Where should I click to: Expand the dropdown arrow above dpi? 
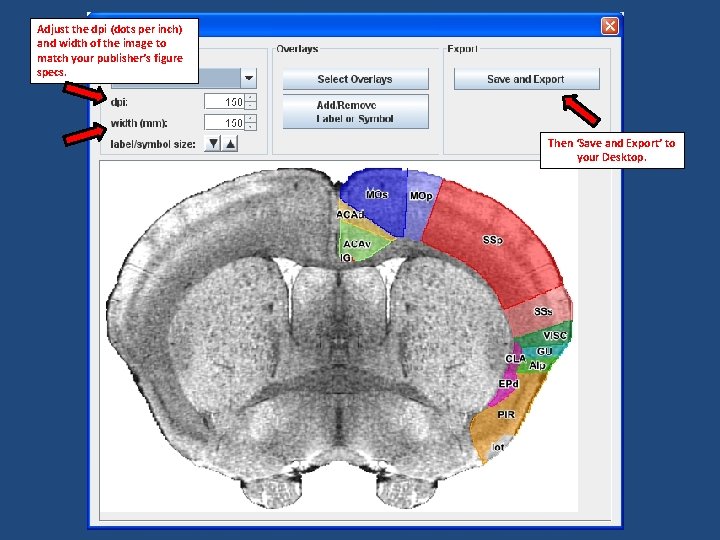point(248,78)
